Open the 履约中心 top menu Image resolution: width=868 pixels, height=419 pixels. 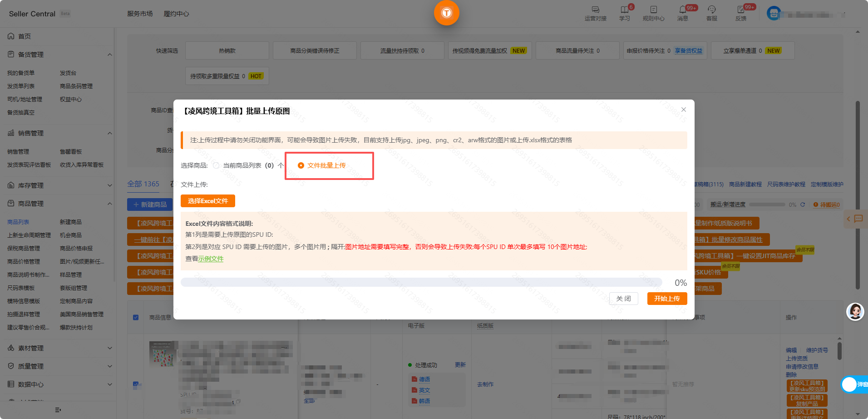tap(176, 14)
